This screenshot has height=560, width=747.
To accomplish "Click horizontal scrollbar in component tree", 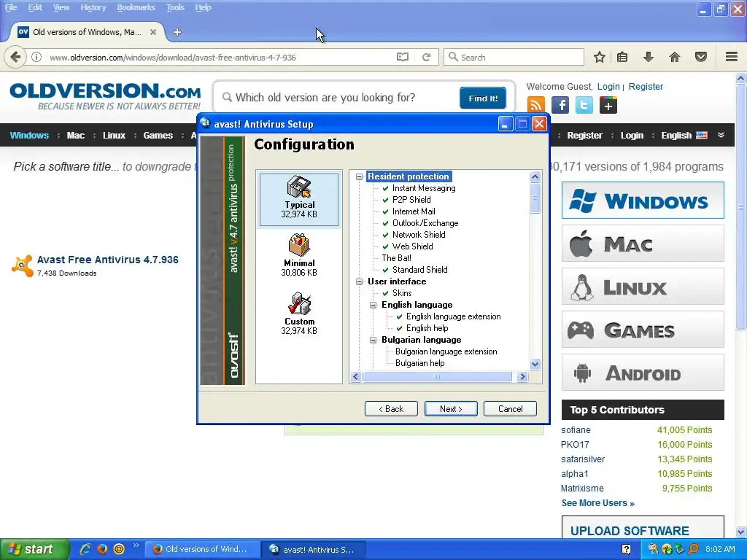I will point(437,377).
